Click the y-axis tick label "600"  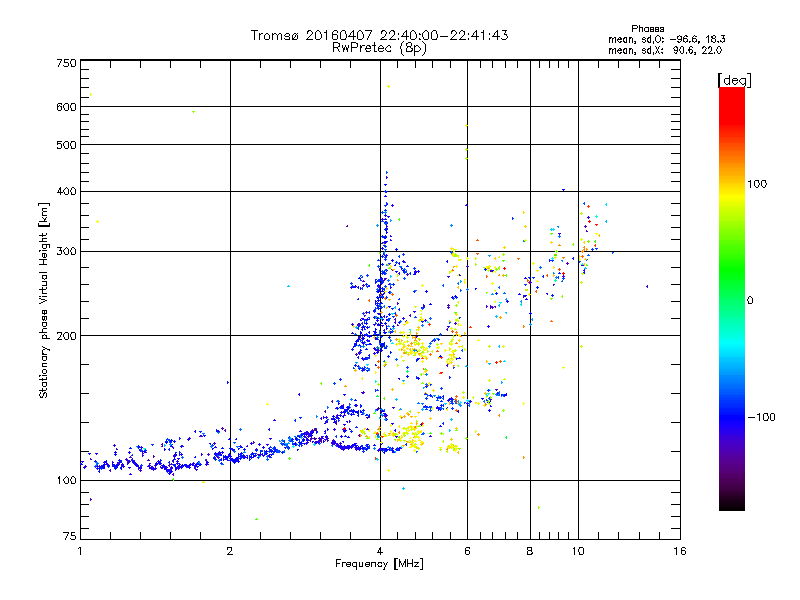pyautogui.click(x=66, y=107)
